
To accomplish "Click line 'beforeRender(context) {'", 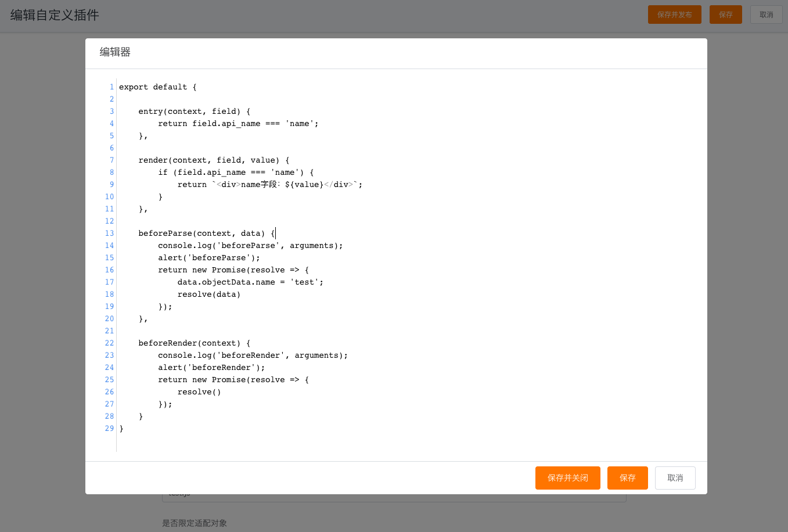I will tap(195, 343).
